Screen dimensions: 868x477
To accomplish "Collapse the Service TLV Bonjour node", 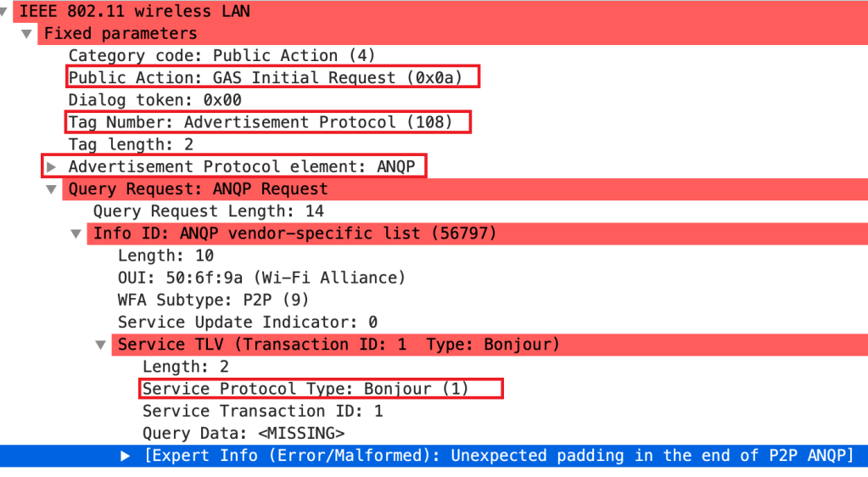I will pos(102,345).
